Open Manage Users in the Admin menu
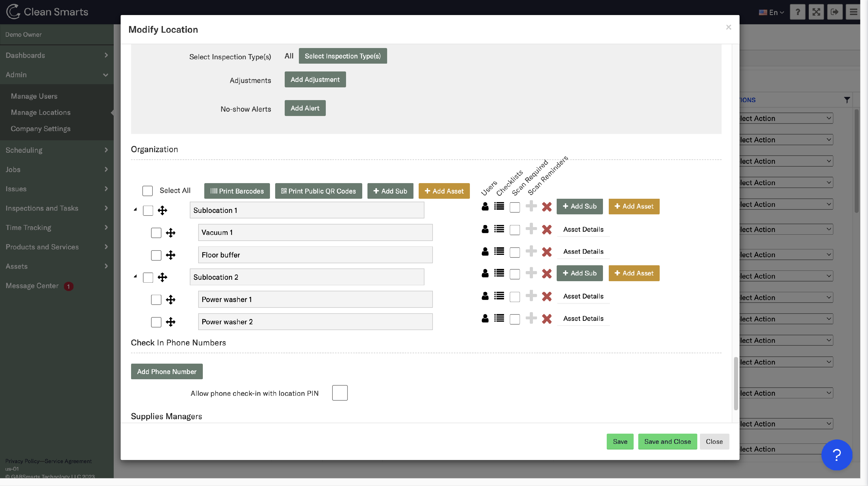This screenshot has width=868, height=486. 34,96
